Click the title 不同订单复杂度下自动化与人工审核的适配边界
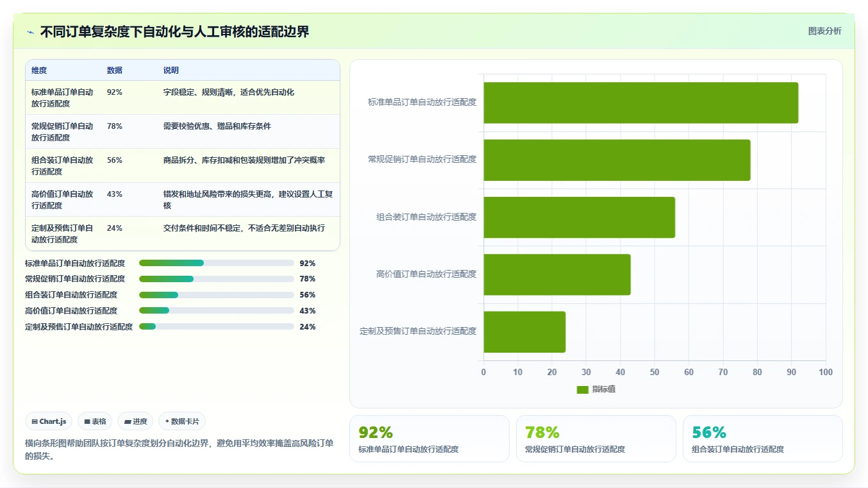This screenshot has height=488, width=868. pos(174,32)
